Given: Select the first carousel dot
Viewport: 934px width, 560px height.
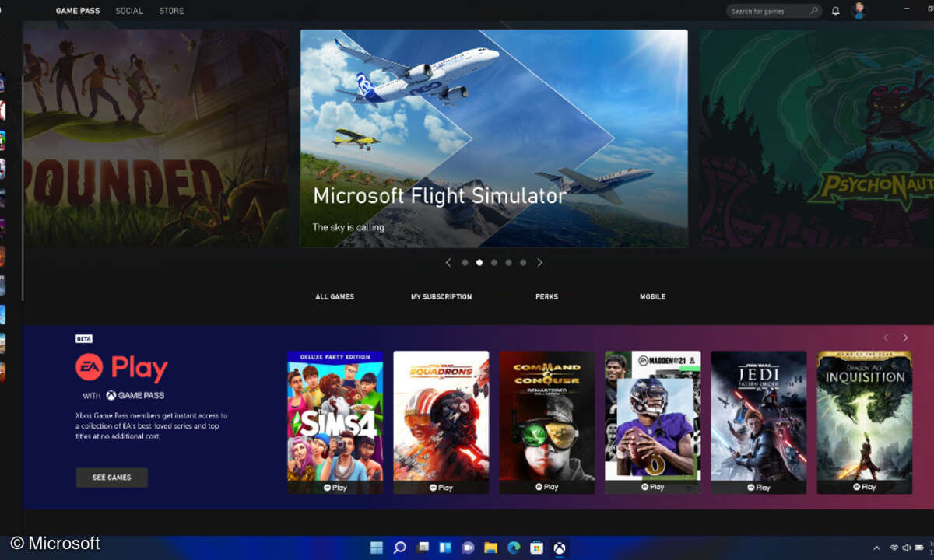Looking at the screenshot, I should point(465,263).
